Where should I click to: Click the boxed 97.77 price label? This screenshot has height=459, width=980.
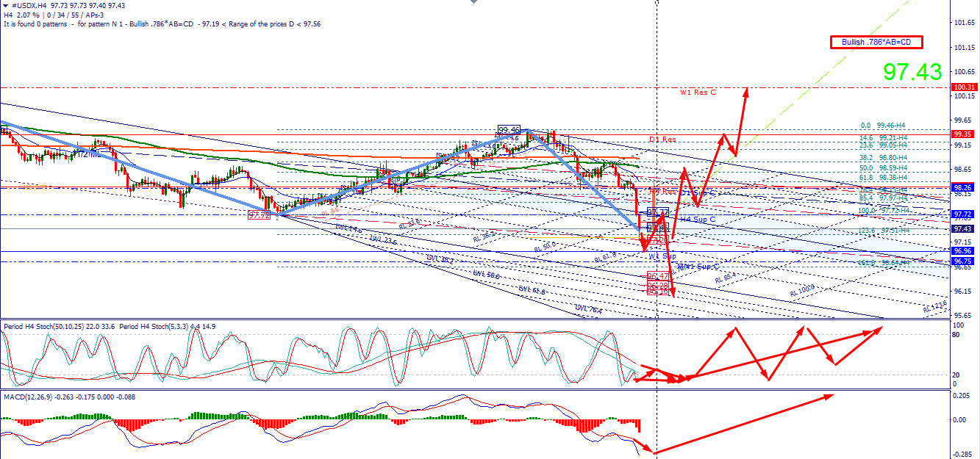tap(657, 212)
